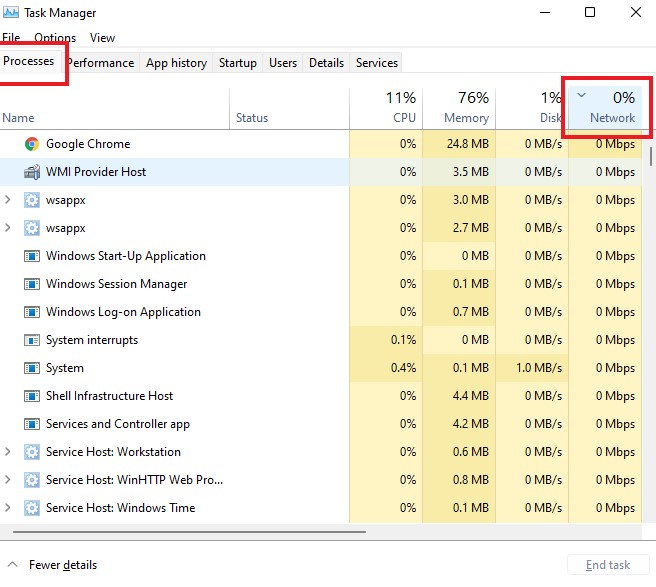Sort processes by Memory column header
This screenshot has height=587, width=656.
[x=459, y=108]
